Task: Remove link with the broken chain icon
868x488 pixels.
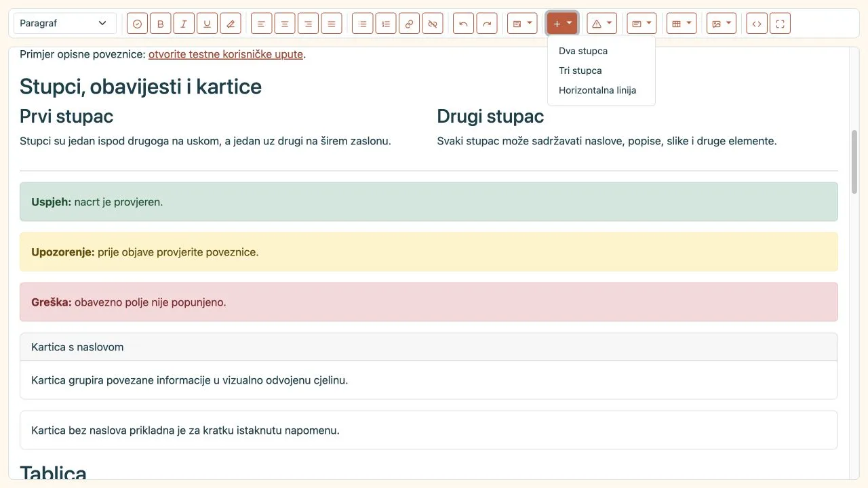Action: click(x=433, y=24)
